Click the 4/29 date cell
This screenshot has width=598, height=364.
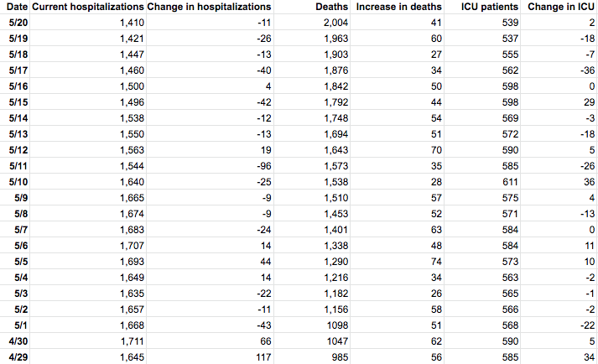[x=18, y=356]
